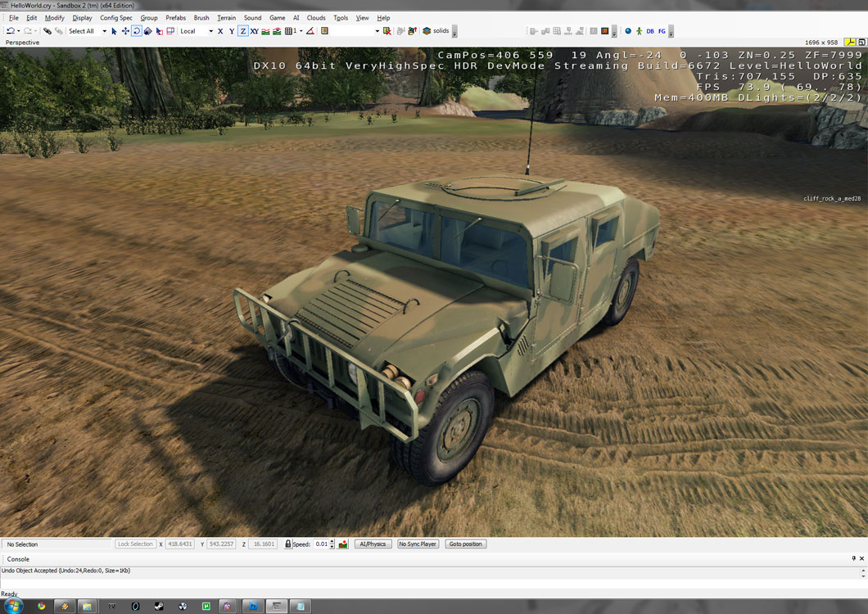The image size is (868, 614).
Task: Click the red rectangle selection icon
Action: [x=170, y=31]
